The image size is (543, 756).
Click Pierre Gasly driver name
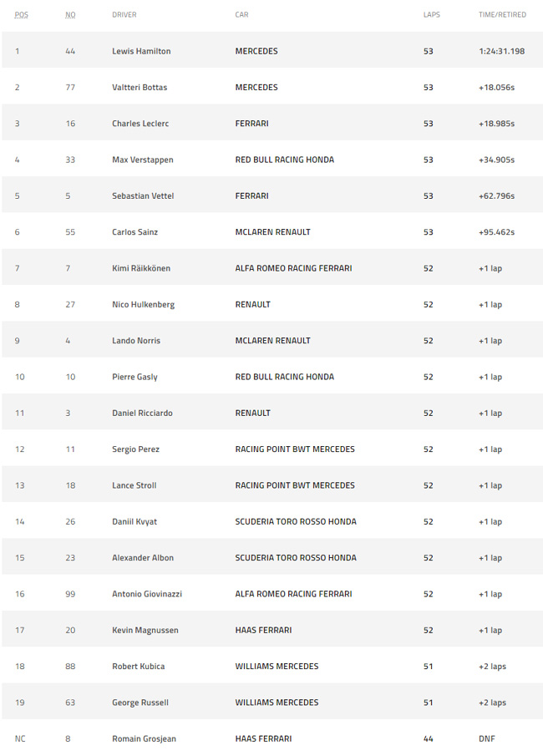click(x=134, y=377)
